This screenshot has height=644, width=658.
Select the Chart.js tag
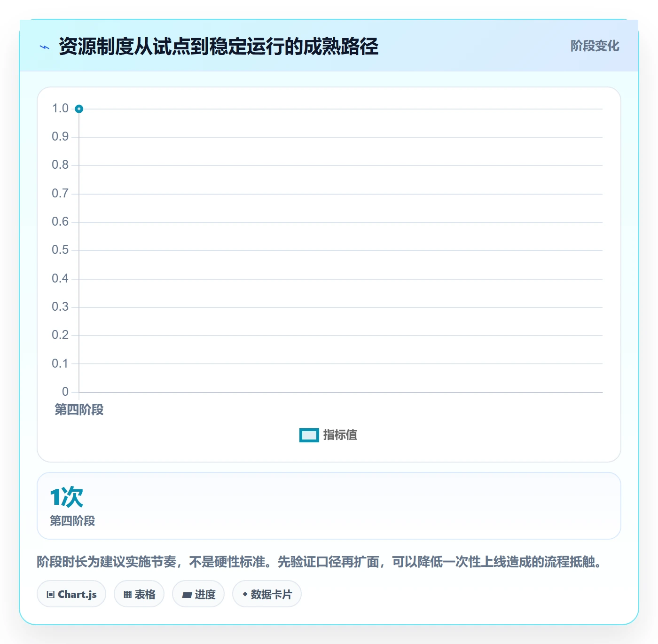(x=71, y=594)
